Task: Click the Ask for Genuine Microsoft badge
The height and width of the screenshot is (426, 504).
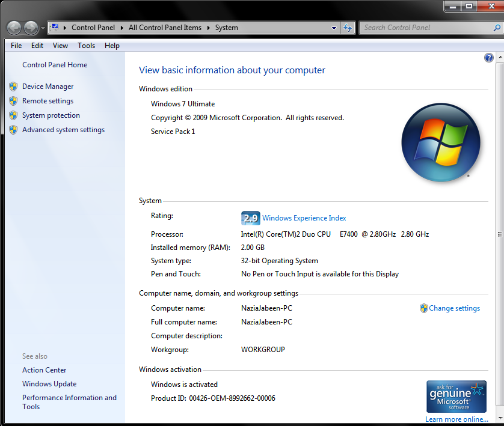Action: coord(456,397)
